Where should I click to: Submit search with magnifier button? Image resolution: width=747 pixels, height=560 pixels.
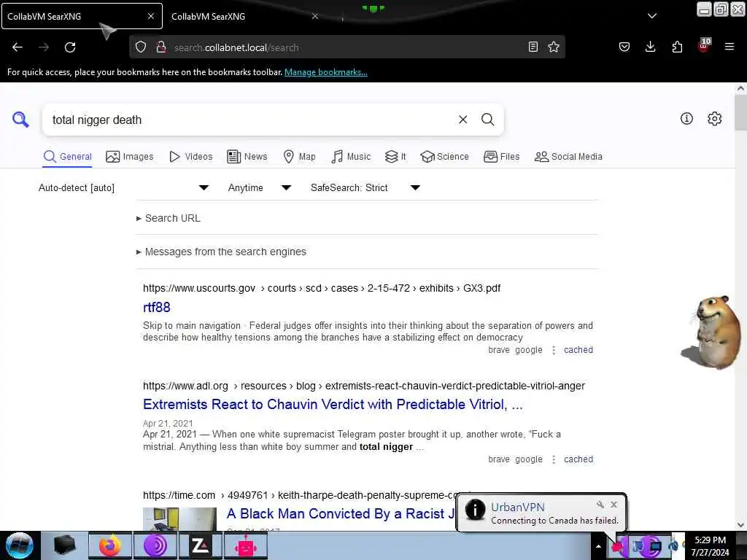(487, 120)
